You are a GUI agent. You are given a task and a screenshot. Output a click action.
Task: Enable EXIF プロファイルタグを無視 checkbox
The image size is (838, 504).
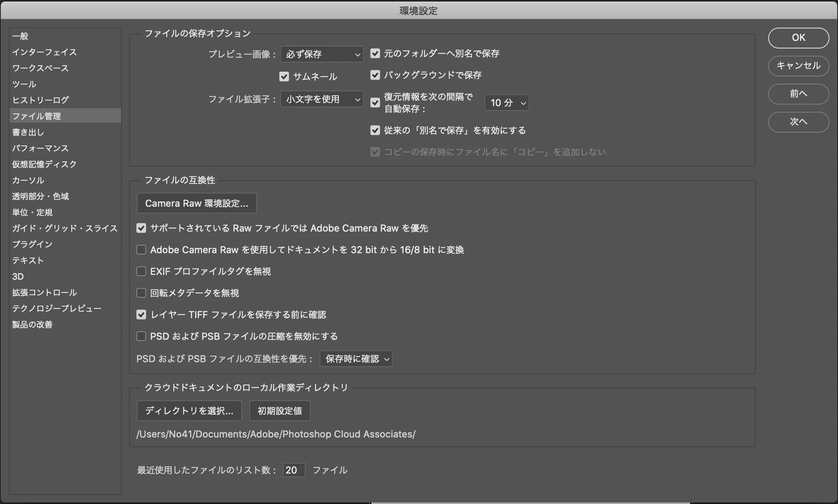point(141,271)
